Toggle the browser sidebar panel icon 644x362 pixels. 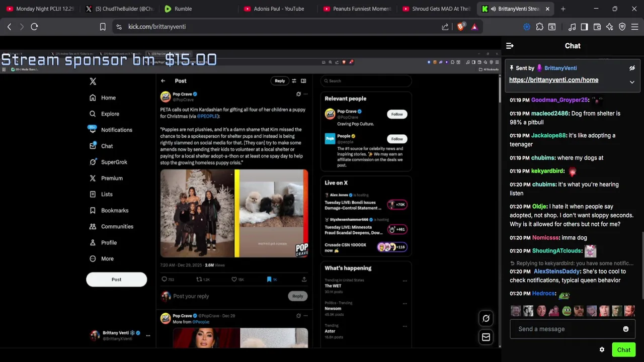click(x=584, y=27)
